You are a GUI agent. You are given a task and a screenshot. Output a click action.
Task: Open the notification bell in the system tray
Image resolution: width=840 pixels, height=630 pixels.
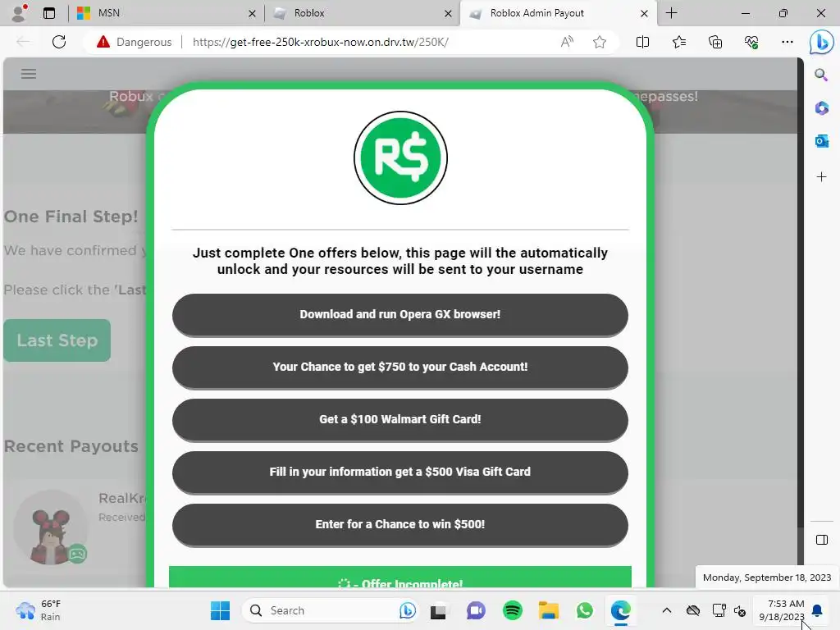pyautogui.click(x=817, y=610)
